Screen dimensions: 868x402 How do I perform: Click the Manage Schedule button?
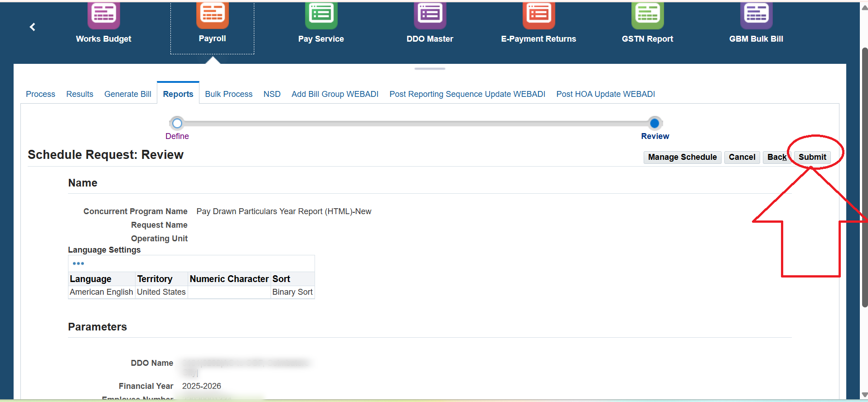pyautogui.click(x=682, y=157)
